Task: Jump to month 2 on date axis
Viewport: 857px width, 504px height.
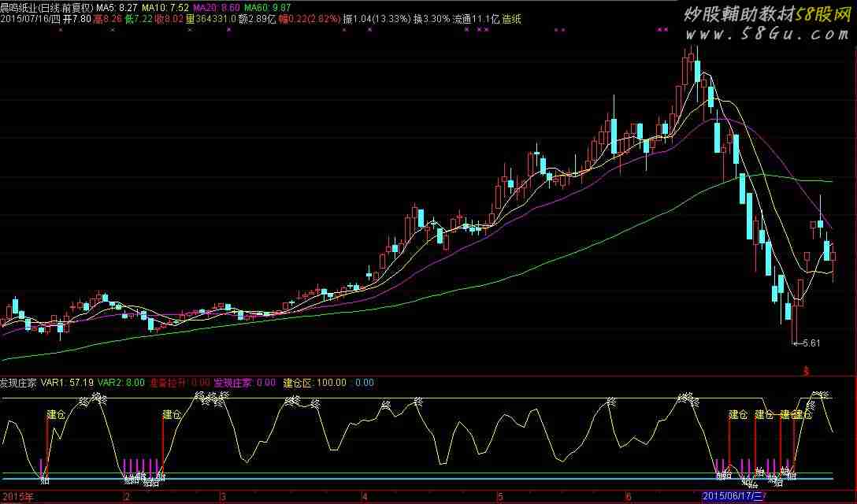Action: (x=128, y=496)
